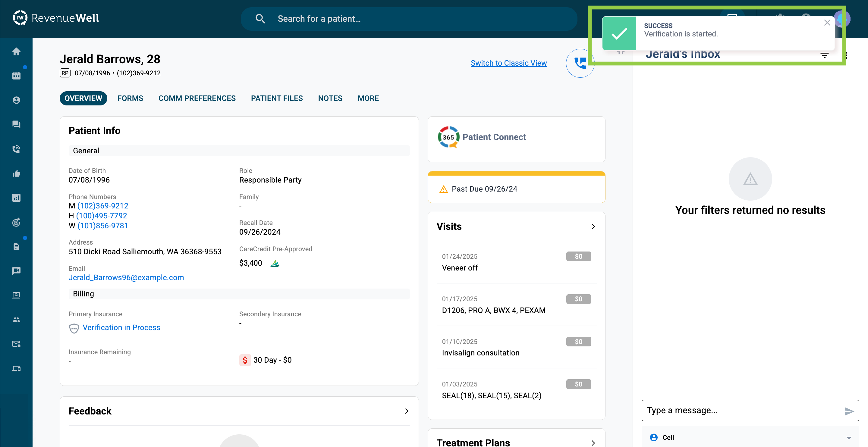Image resolution: width=868 pixels, height=447 pixels.
Task: Click mobile number (102)369-9212 under Phone Numbers
Action: point(103,206)
